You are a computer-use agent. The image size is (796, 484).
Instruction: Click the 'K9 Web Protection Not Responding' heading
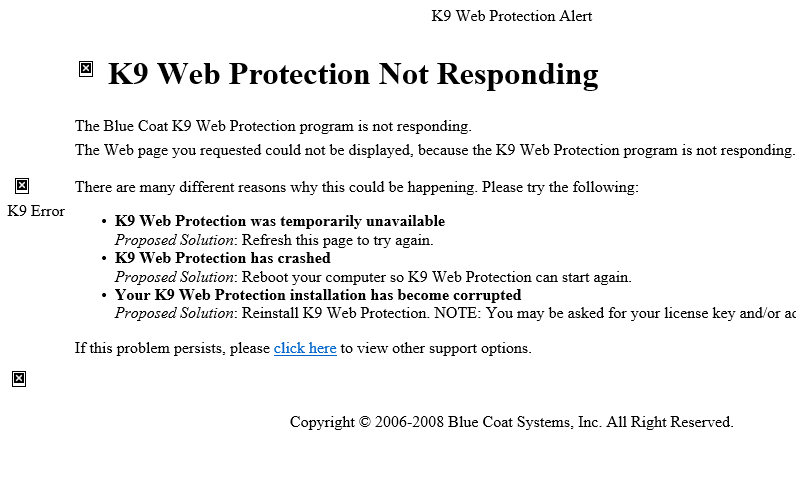[353, 75]
